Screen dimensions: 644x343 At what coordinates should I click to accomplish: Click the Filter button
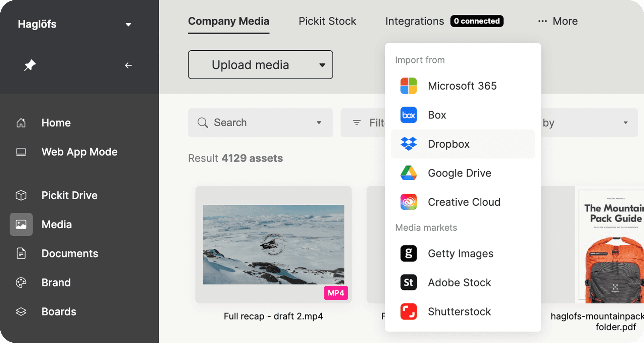[363, 123]
